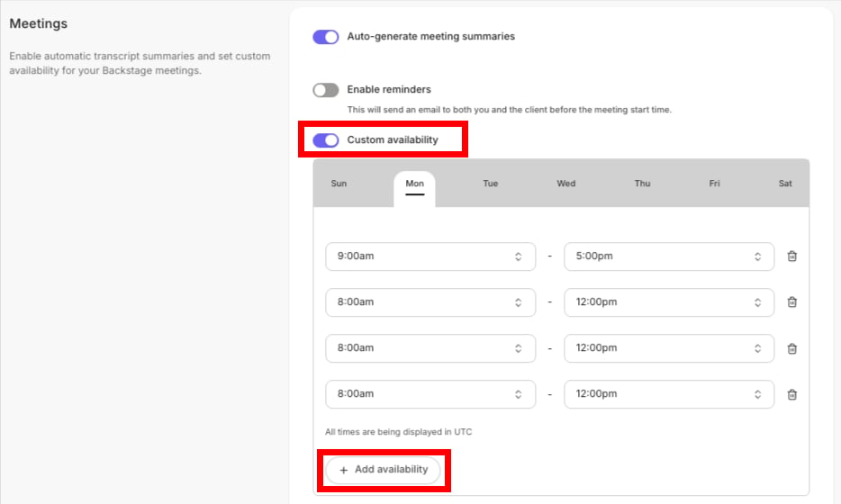Select the Mon tab

point(414,188)
